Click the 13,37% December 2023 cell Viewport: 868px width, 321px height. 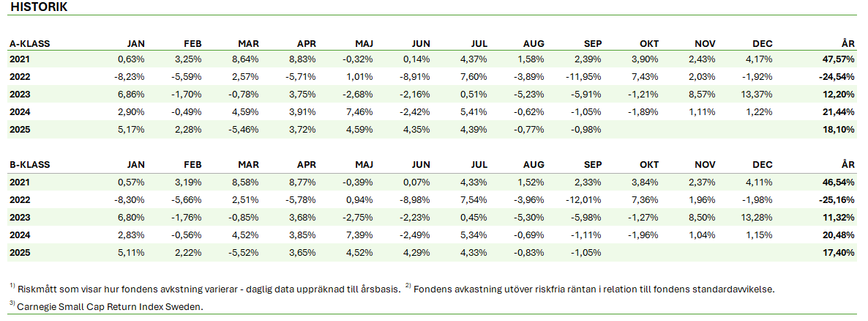coord(756,95)
